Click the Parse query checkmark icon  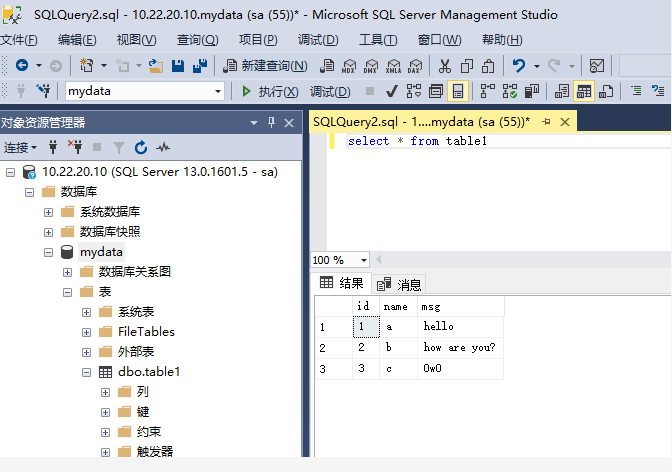391,91
